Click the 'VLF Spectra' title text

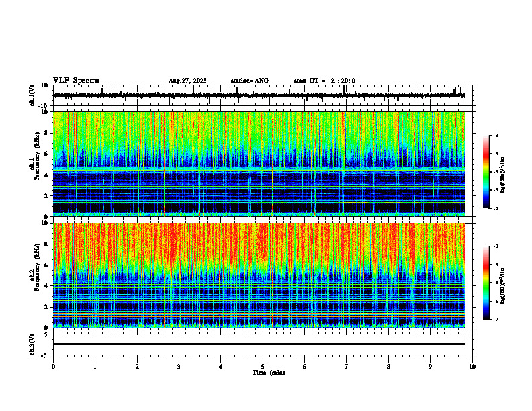coord(76,81)
